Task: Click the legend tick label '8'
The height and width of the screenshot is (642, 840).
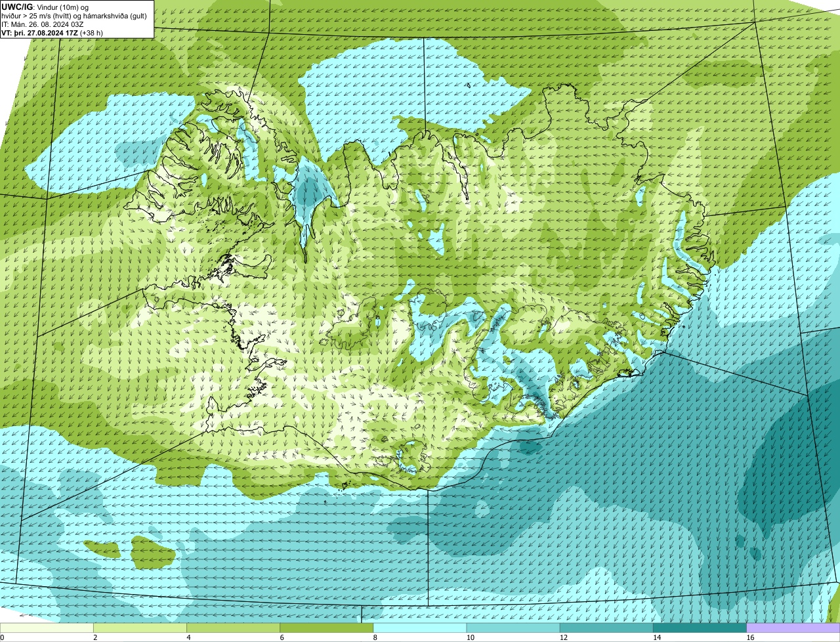Action: pyautogui.click(x=375, y=637)
